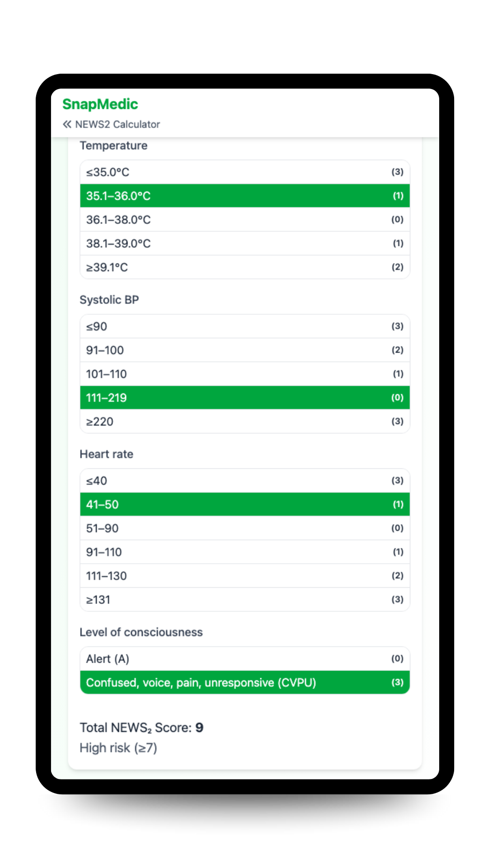This screenshot has height=868, width=488.
Task: Choose heart rate ≥131 option
Action: 244,599
